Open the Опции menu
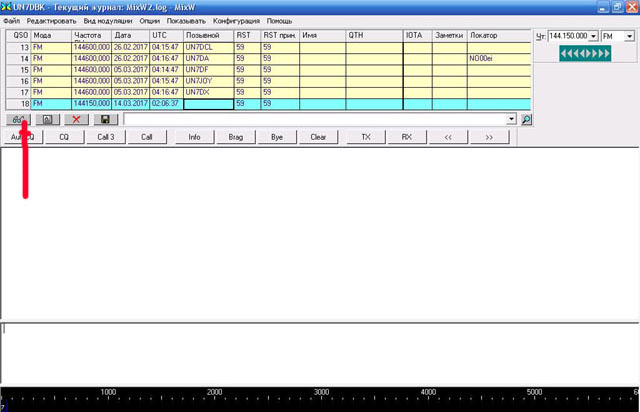Viewport: 640px width, 412px height. click(x=149, y=21)
